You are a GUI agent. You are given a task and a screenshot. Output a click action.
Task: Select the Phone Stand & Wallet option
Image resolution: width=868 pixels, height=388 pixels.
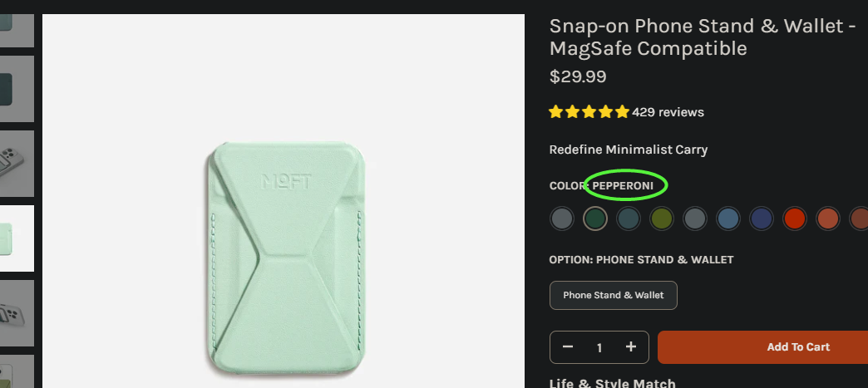(614, 295)
